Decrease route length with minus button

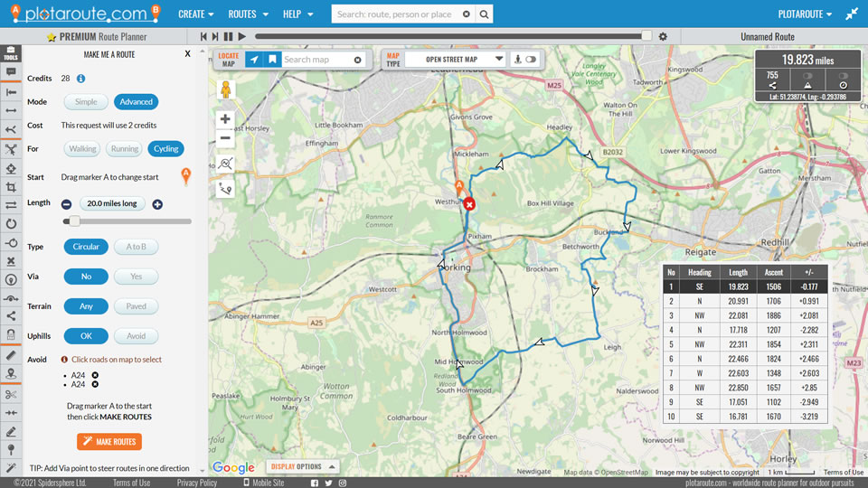66,205
